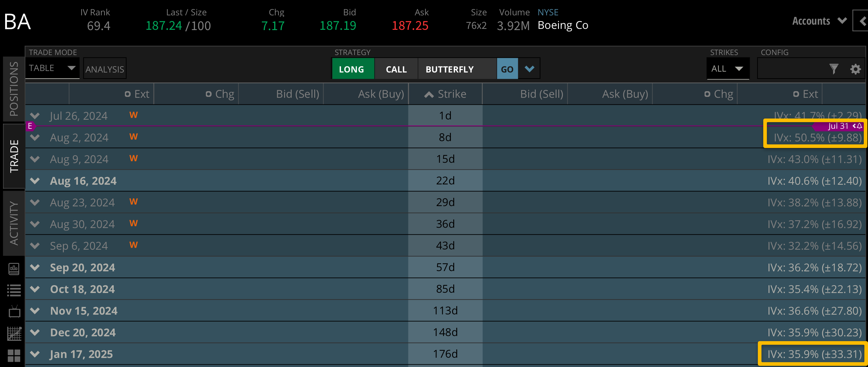868x367 pixels.
Task: Open the list view sidebar icon
Action: [14, 290]
